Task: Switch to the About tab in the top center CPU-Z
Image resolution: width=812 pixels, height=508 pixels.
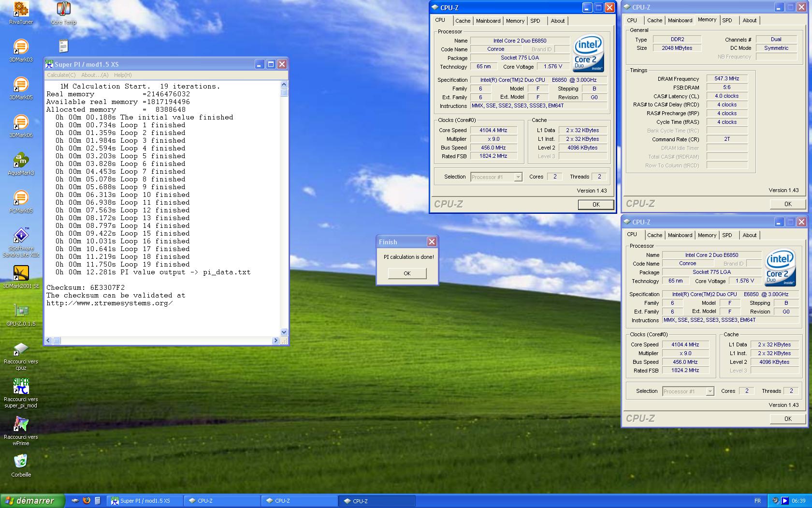Action: click(558, 21)
